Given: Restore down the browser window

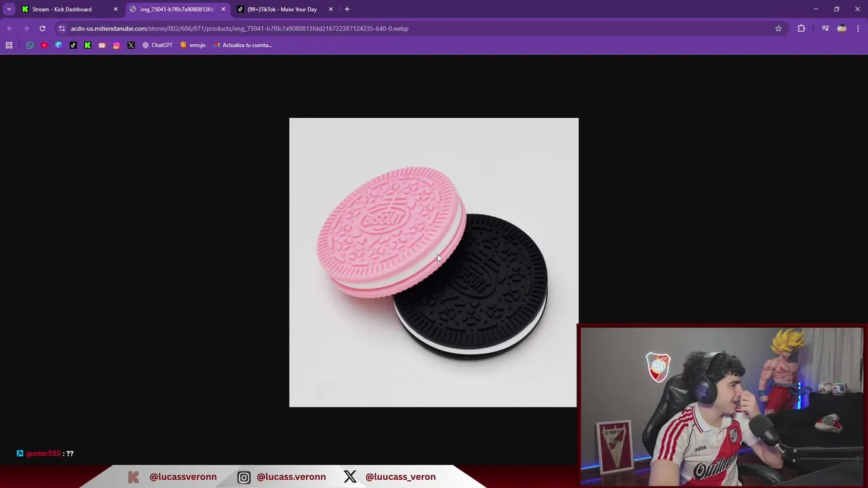Looking at the screenshot, I should (x=837, y=9).
